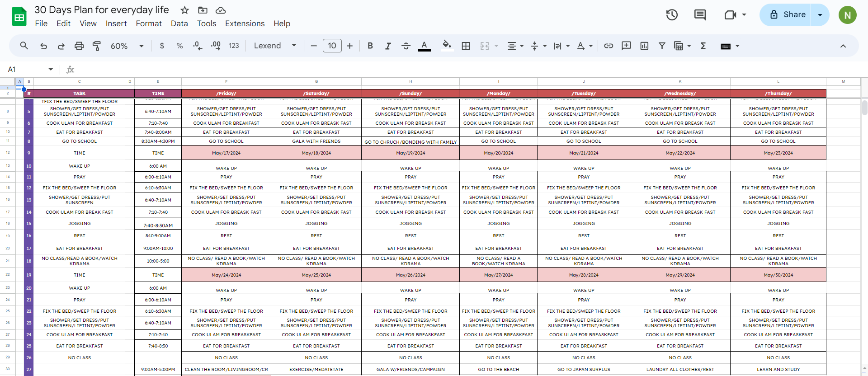
Task: Open text rotation dropdown
Action: (585, 46)
